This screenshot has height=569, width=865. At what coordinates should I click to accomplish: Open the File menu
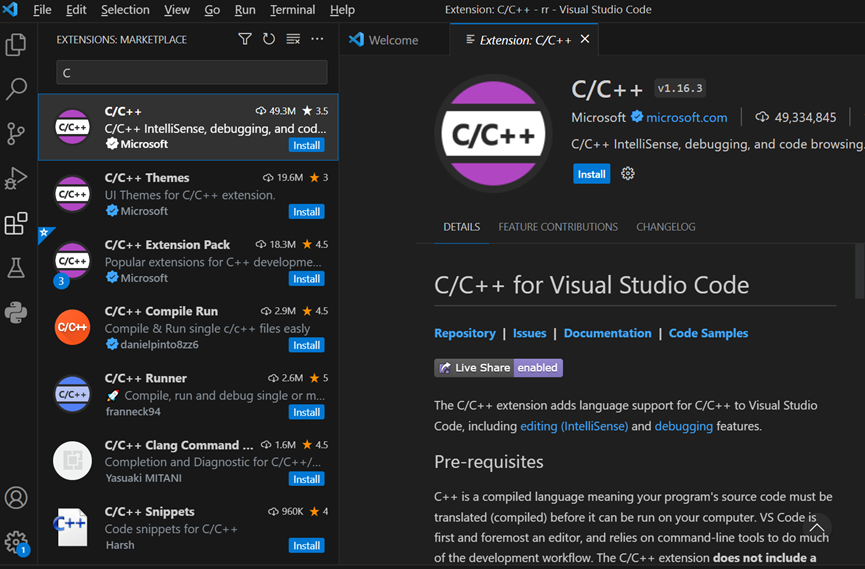[x=42, y=9]
